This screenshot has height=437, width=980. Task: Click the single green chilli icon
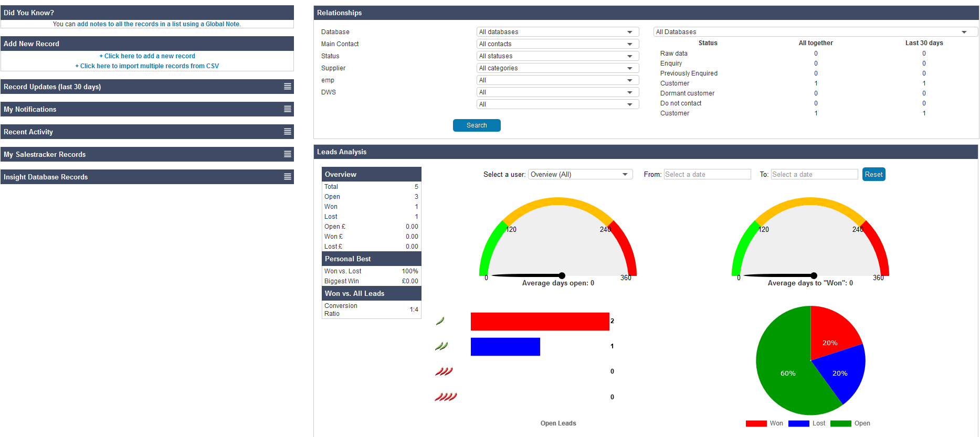(x=440, y=321)
